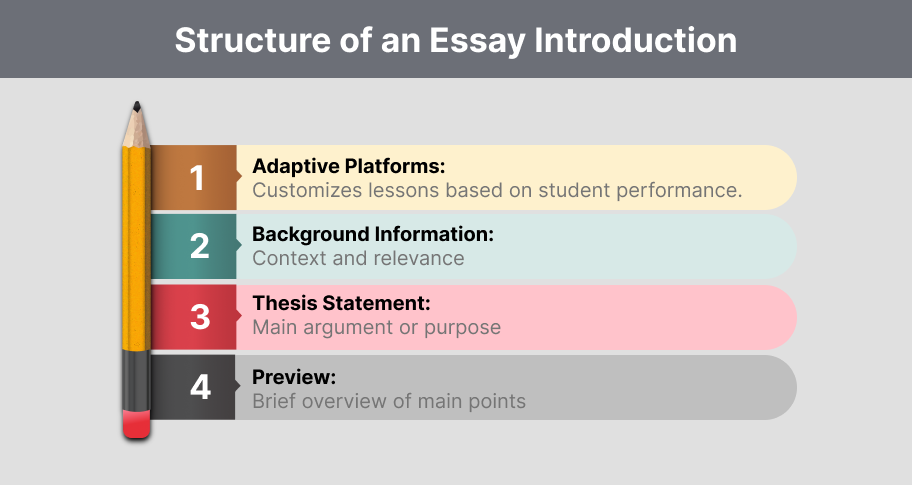Click the yellow pencil body
This screenshot has height=485, width=912.
pos(135,250)
